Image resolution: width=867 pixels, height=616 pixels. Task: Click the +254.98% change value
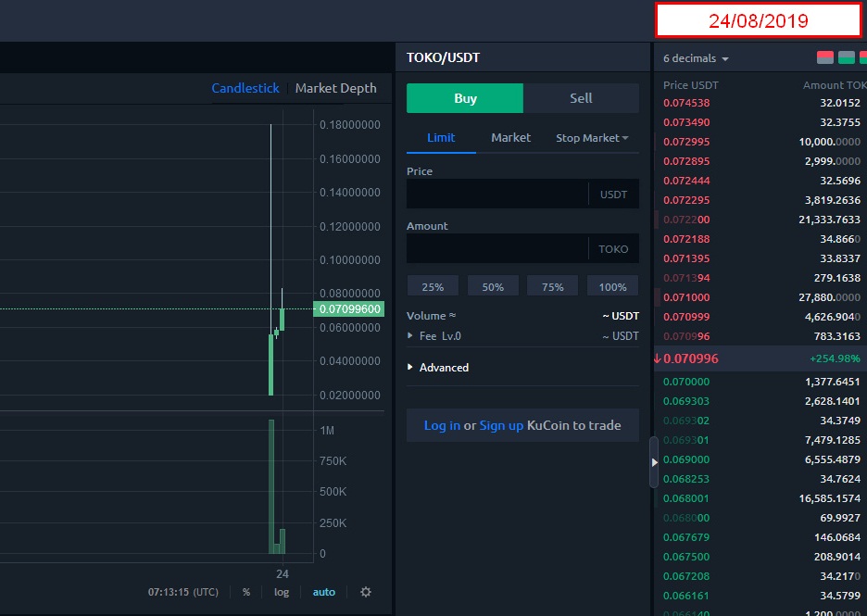coord(835,358)
